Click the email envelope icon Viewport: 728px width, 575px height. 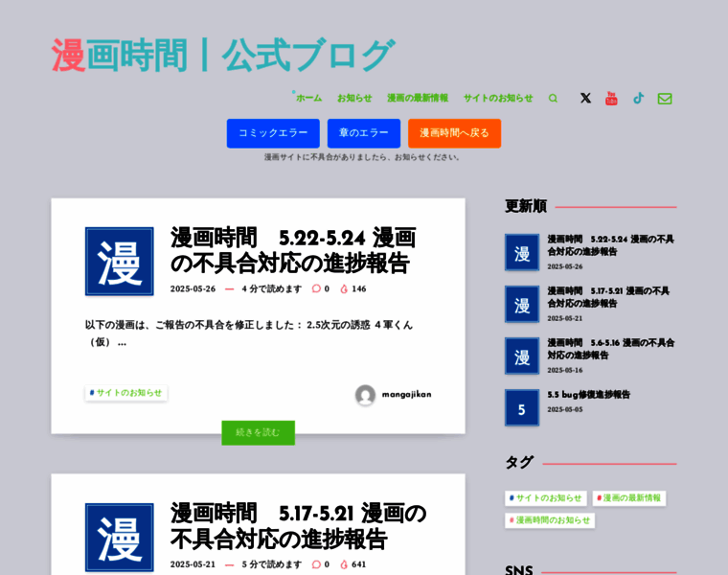(665, 99)
